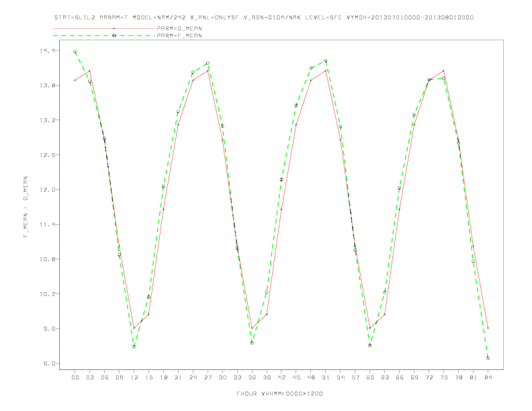Click the 18 forecast hour tick label
This screenshot has width=532, height=411.
(163, 377)
